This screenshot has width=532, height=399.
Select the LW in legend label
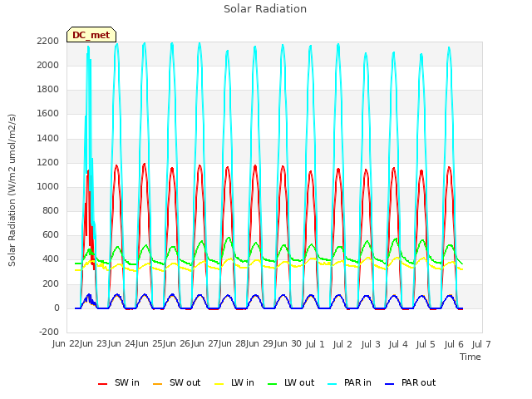(x=243, y=382)
